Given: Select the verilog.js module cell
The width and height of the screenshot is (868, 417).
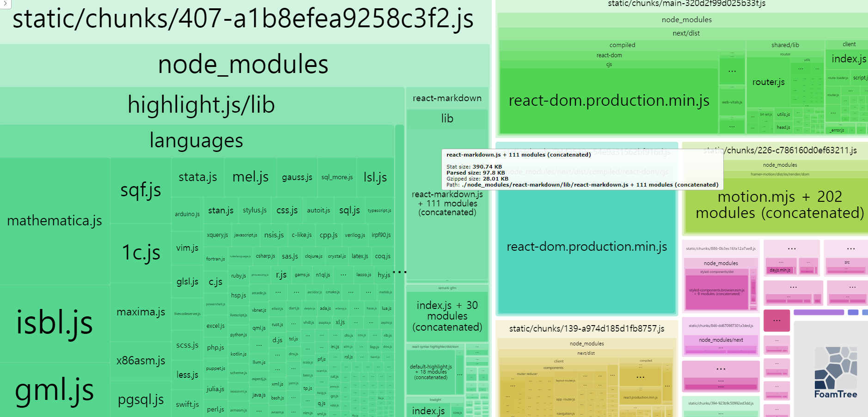Looking at the screenshot, I should pos(355,235).
